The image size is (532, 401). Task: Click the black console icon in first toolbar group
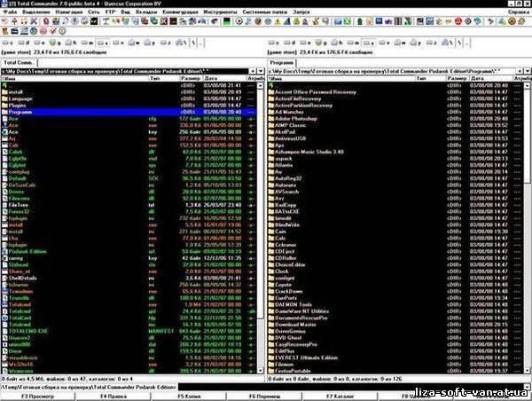point(94,21)
